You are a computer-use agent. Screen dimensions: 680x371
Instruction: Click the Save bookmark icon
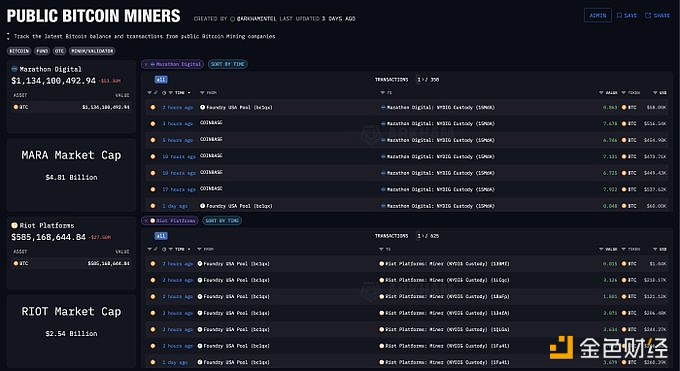pos(619,15)
